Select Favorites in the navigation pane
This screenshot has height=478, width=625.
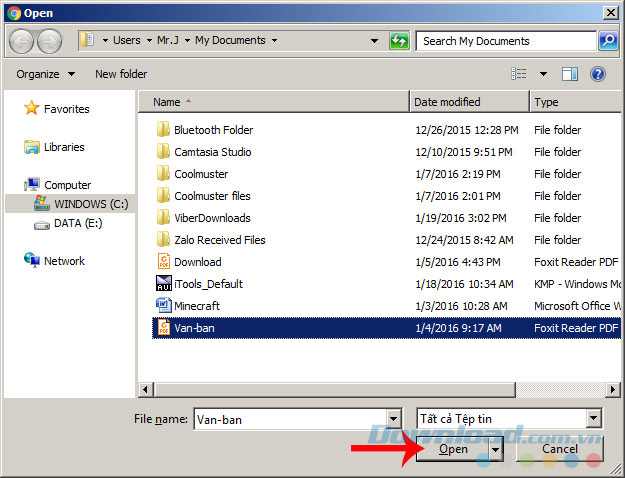pos(67,109)
